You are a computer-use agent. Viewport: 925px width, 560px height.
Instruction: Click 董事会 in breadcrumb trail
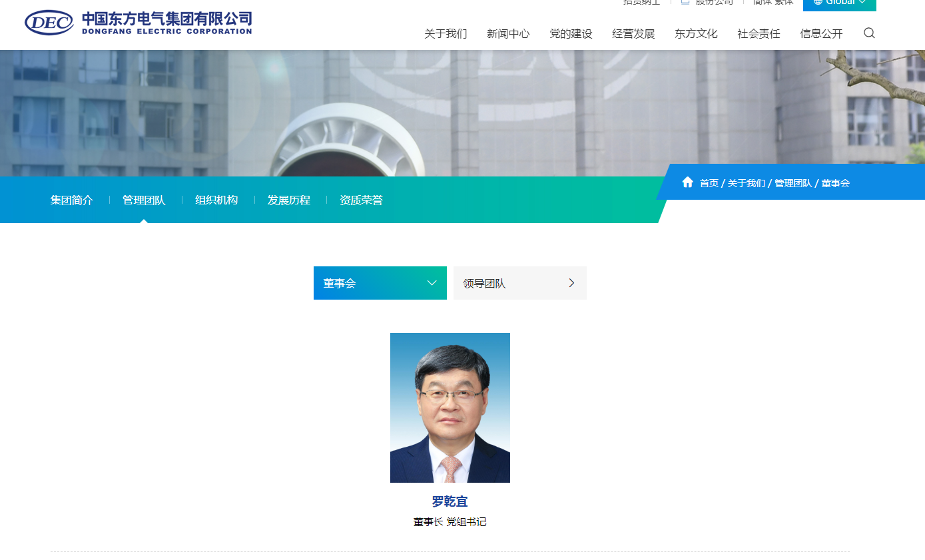pos(836,183)
